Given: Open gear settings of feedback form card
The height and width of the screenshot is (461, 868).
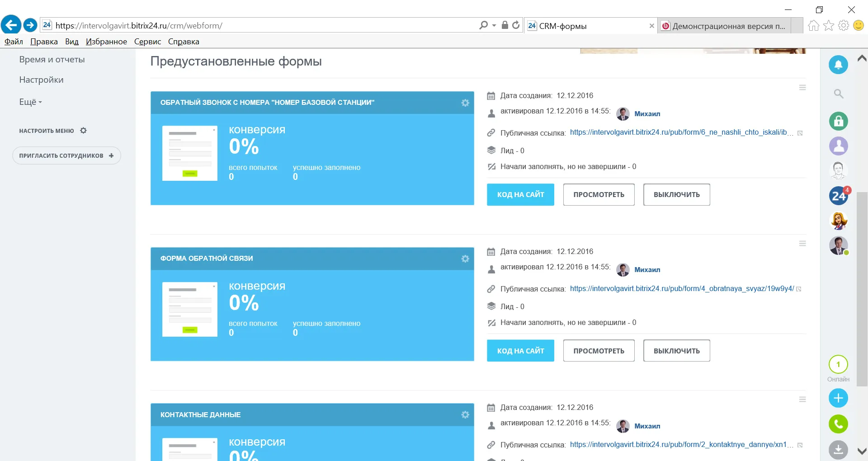Looking at the screenshot, I should [x=465, y=259].
